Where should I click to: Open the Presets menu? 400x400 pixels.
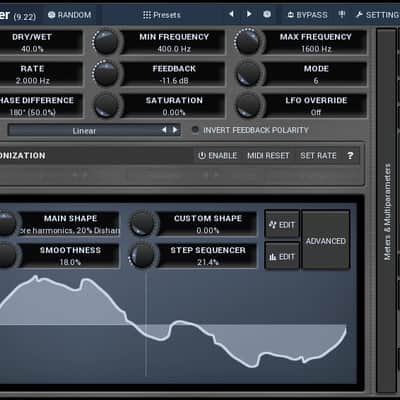[x=162, y=15]
